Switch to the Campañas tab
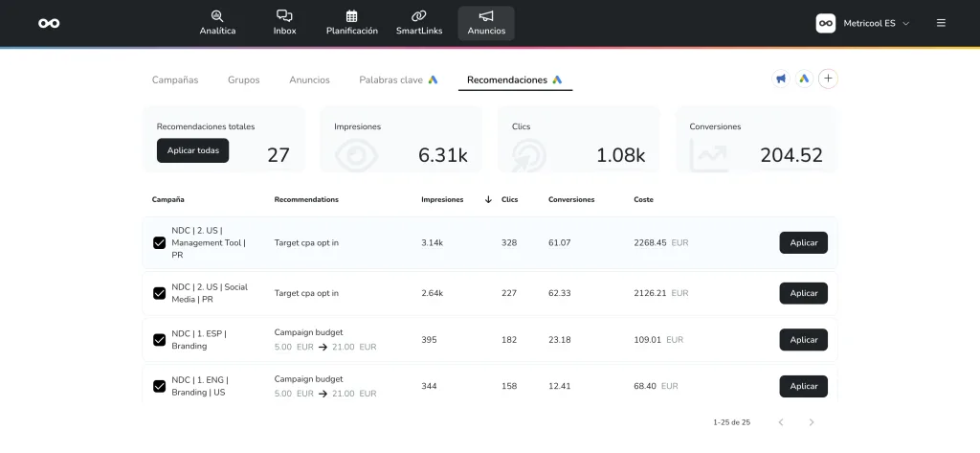 click(175, 80)
